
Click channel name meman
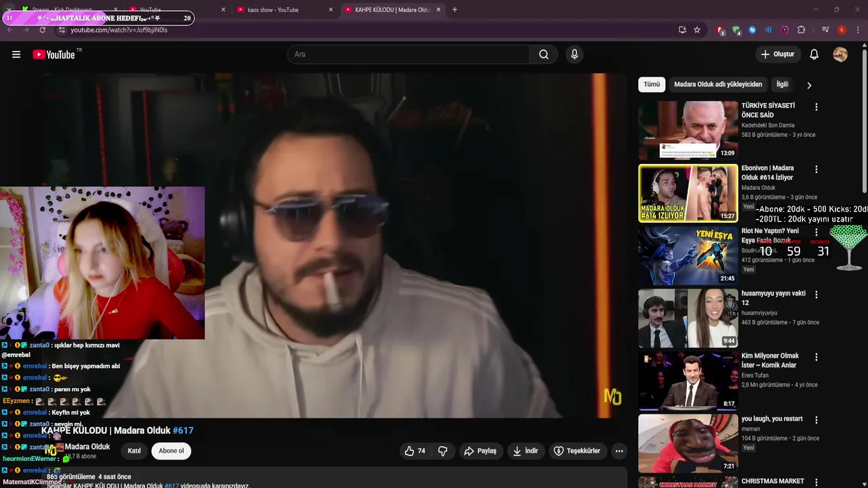pyautogui.click(x=750, y=429)
